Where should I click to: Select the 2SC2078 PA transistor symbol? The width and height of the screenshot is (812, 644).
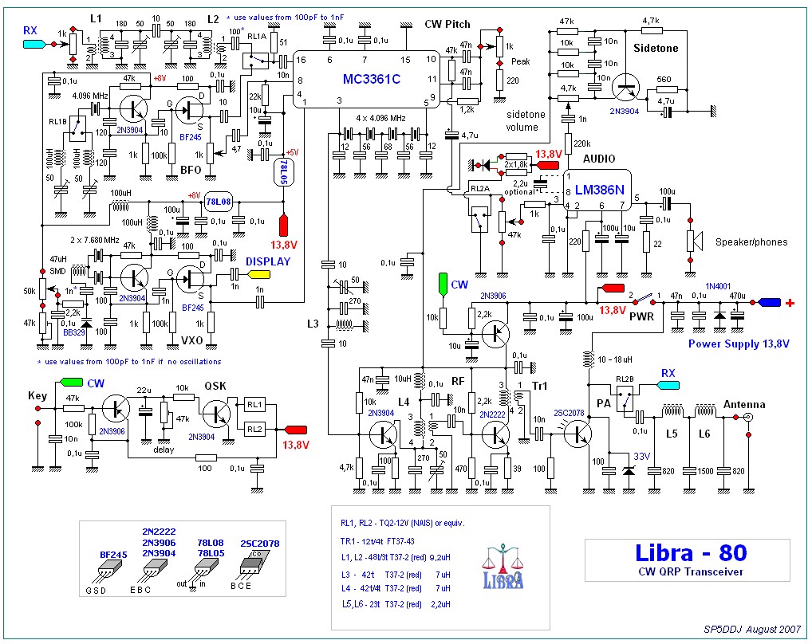point(577,434)
